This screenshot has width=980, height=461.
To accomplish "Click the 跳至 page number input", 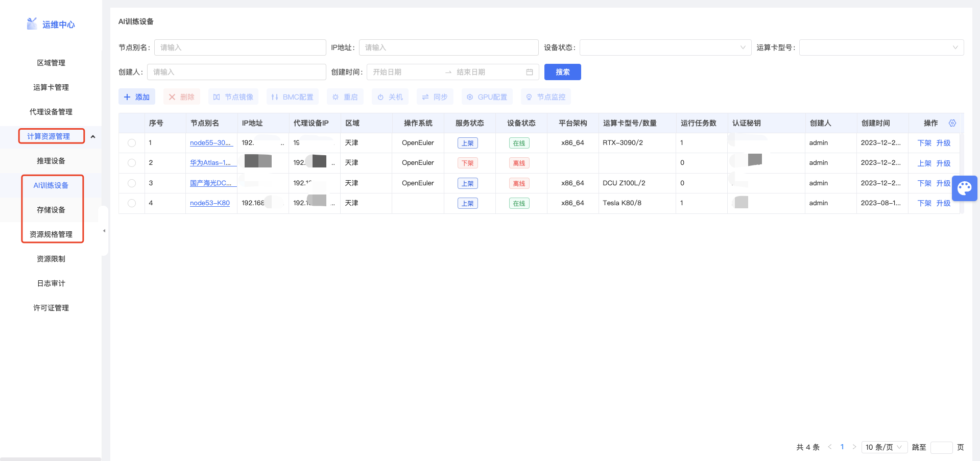I will (x=941, y=447).
